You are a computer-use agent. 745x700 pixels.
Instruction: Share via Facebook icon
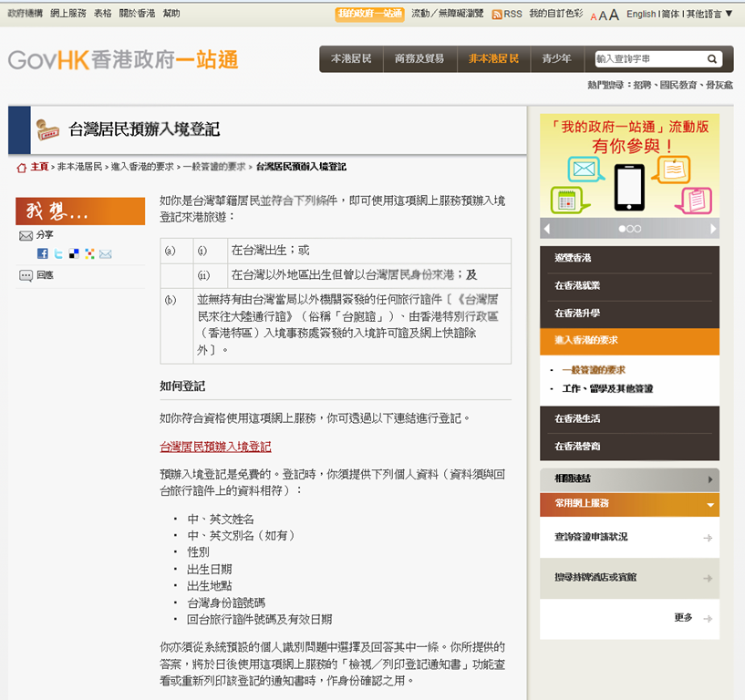tap(43, 253)
